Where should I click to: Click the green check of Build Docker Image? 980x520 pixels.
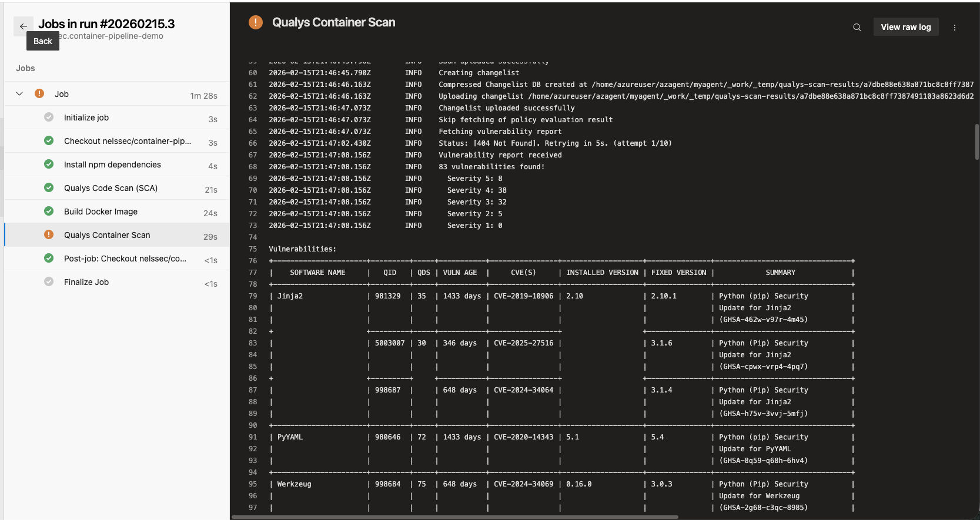(49, 211)
